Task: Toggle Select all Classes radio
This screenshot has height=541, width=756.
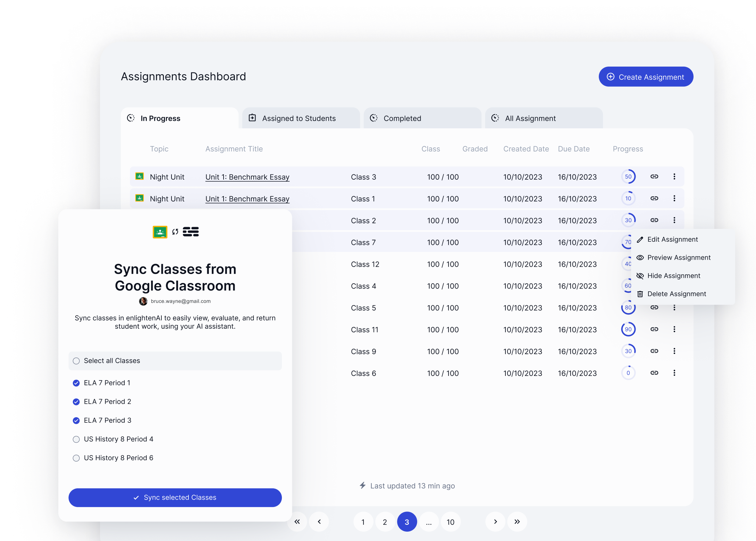Action: [x=76, y=361]
